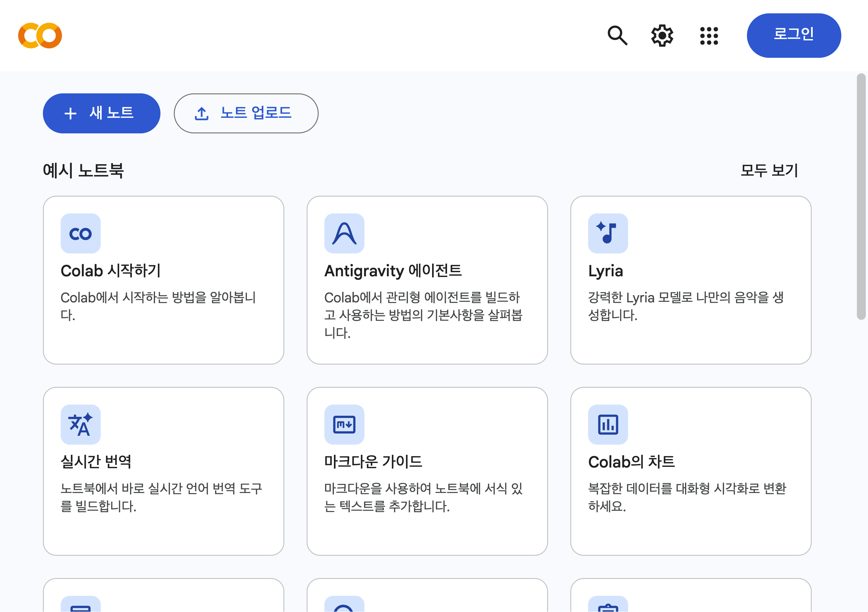Create a notebook with 새 노트 button
The height and width of the screenshot is (612, 868).
101,113
